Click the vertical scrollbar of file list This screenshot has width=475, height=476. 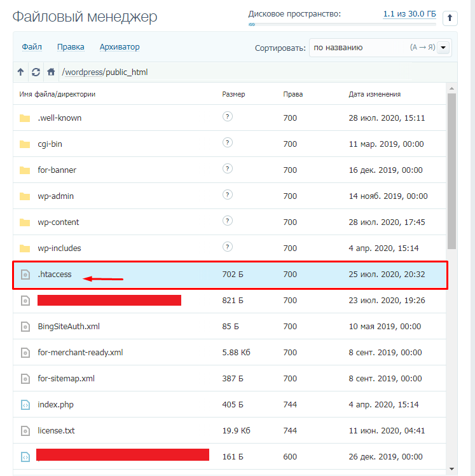451,172
